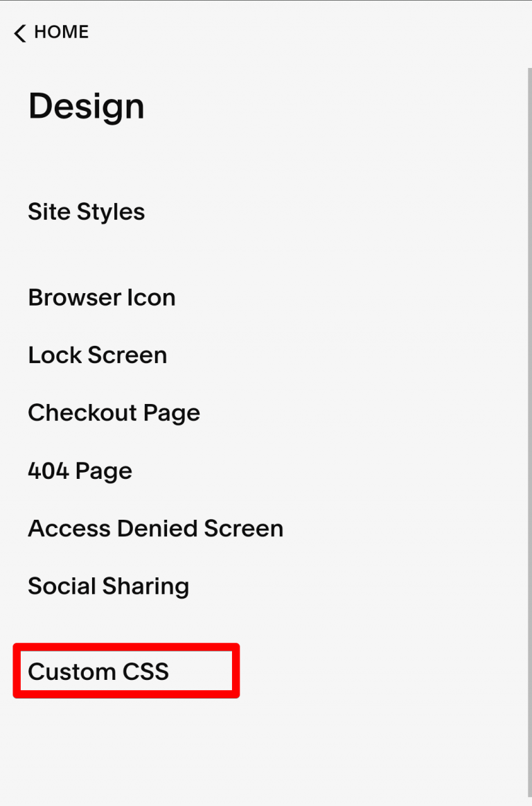Click the word Denied in Access Denied Screen
The image size is (532, 806).
coord(157,528)
